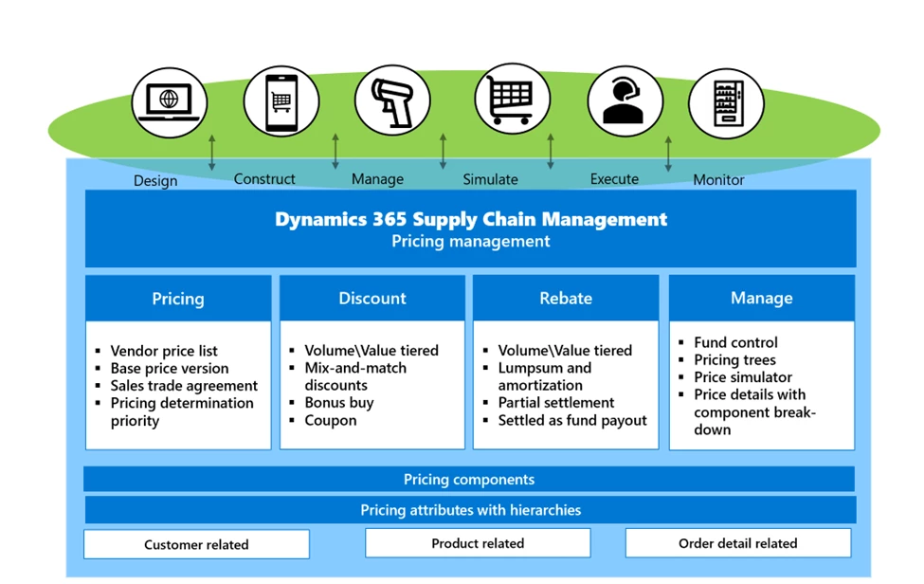Toggle the Pricing section header
Screen dimensions: 924x584
click(178, 298)
